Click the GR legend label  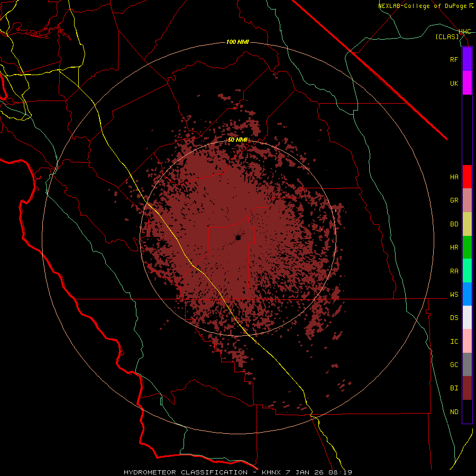pos(454,200)
